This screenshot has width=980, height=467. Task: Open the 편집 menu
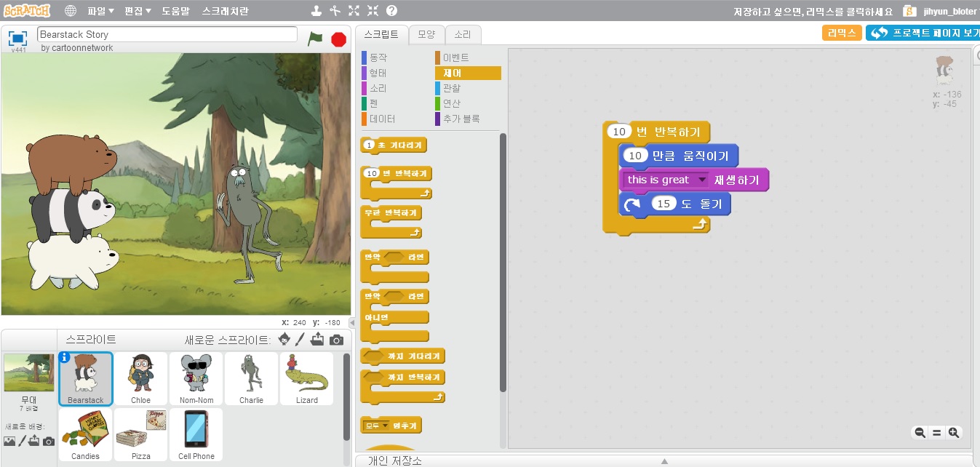click(138, 11)
